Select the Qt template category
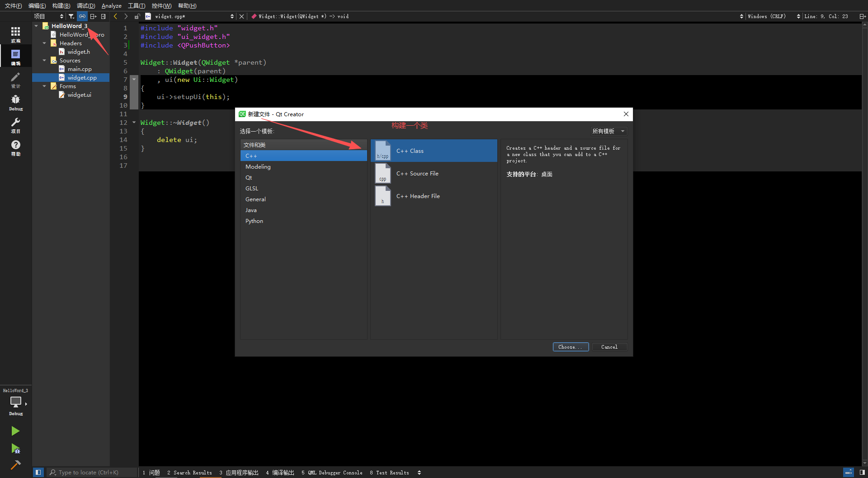The image size is (868, 478). [x=304, y=177]
